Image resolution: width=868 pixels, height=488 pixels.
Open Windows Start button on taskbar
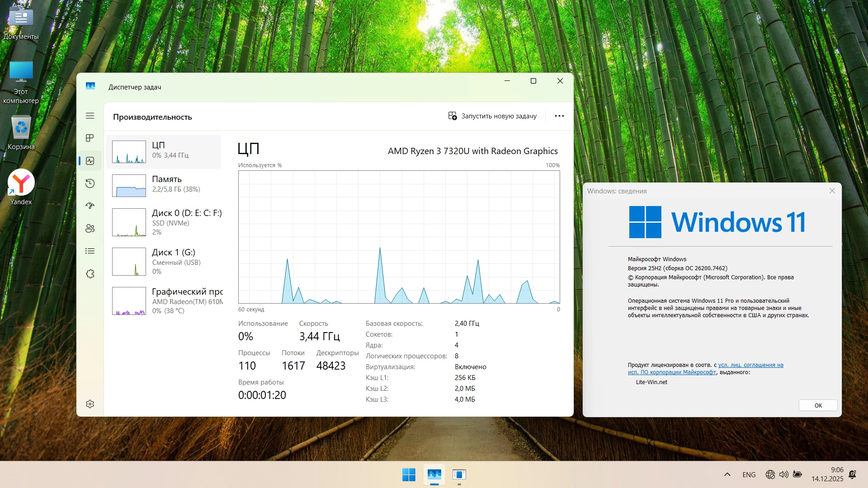coord(409,474)
